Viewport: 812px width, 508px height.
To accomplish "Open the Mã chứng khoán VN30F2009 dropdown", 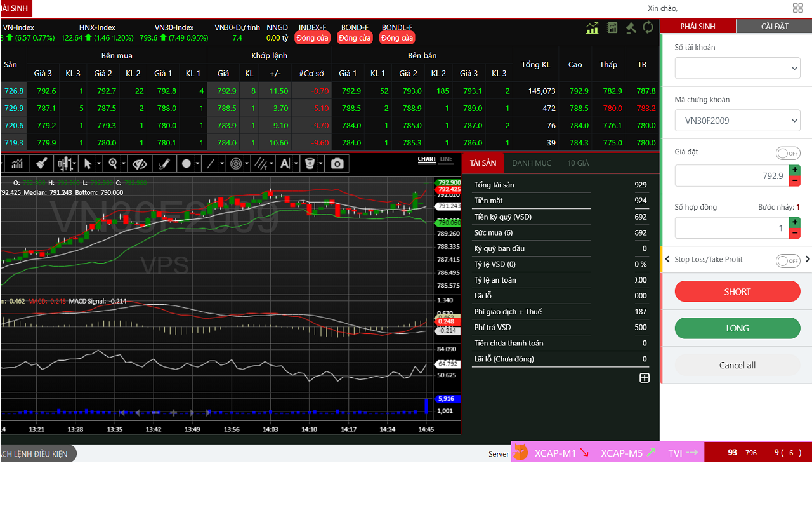I will [737, 120].
